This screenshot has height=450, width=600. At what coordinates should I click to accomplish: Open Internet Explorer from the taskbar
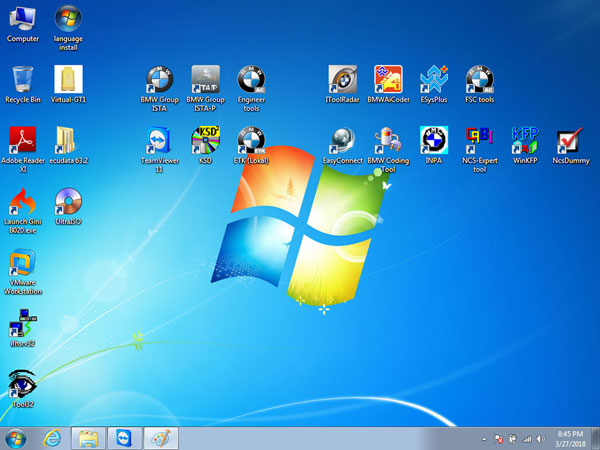pyautogui.click(x=52, y=438)
